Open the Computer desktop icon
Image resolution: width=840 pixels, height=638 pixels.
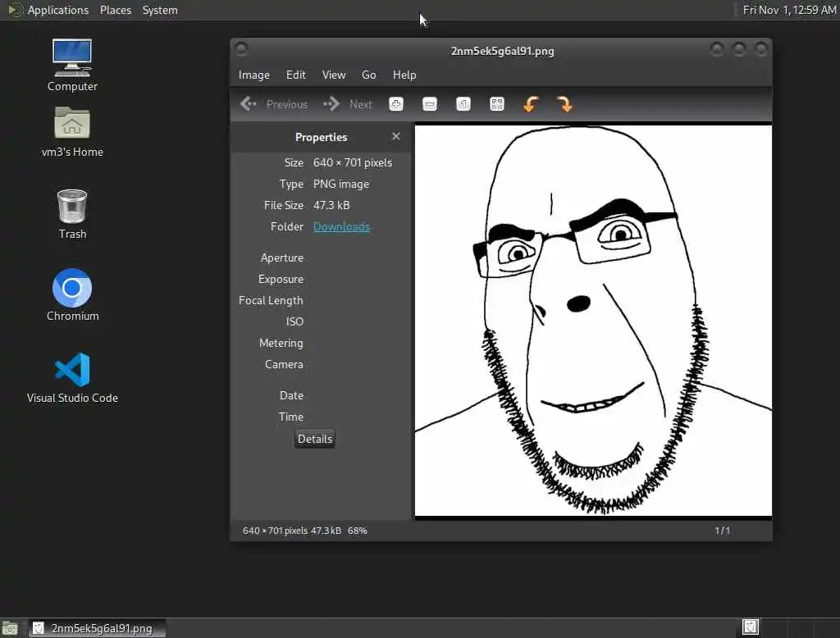pyautogui.click(x=72, y=65)
